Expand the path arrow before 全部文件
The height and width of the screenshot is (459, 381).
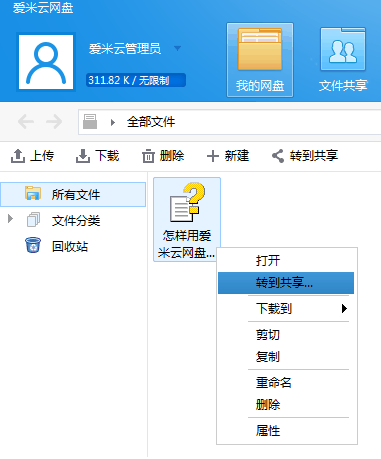click(113, 122)
